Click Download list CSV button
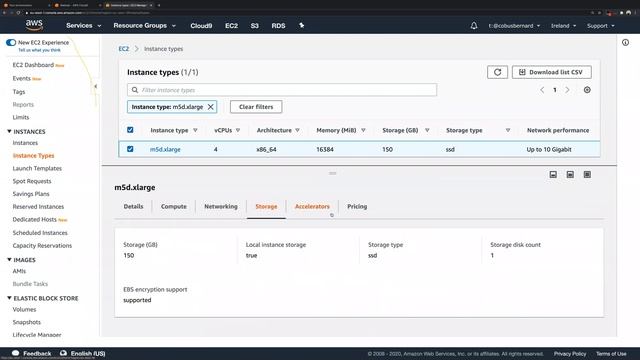 (551, 72)
